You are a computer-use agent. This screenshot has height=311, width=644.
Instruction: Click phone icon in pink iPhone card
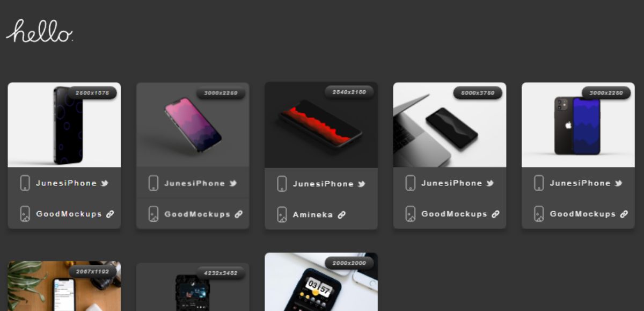(153, 183)
